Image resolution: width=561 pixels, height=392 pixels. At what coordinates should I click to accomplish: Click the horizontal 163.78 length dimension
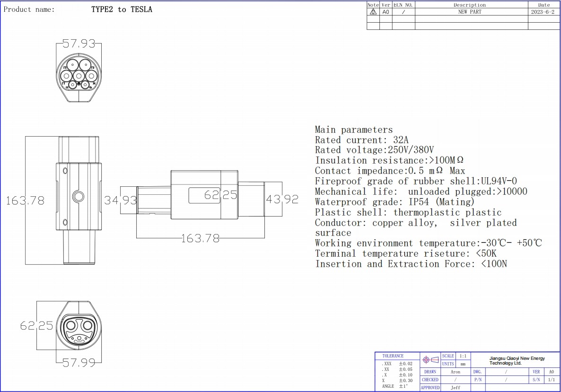pyautogui.click(x=201, y=238)
